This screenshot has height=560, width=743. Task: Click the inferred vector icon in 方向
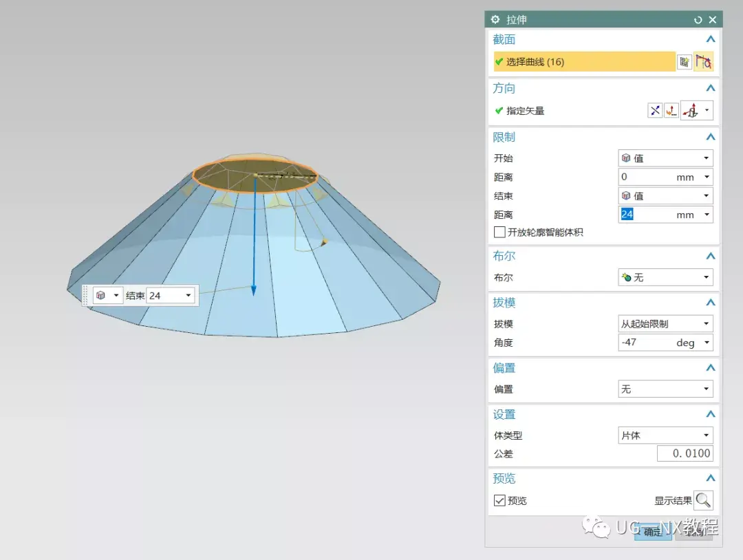(691, 111)
